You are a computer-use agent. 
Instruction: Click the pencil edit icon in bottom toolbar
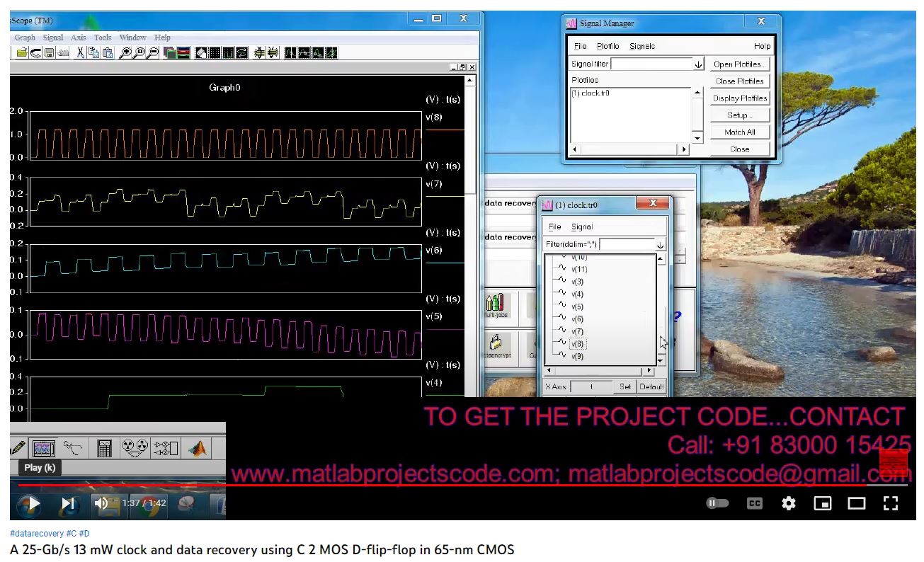click(17, 447)
